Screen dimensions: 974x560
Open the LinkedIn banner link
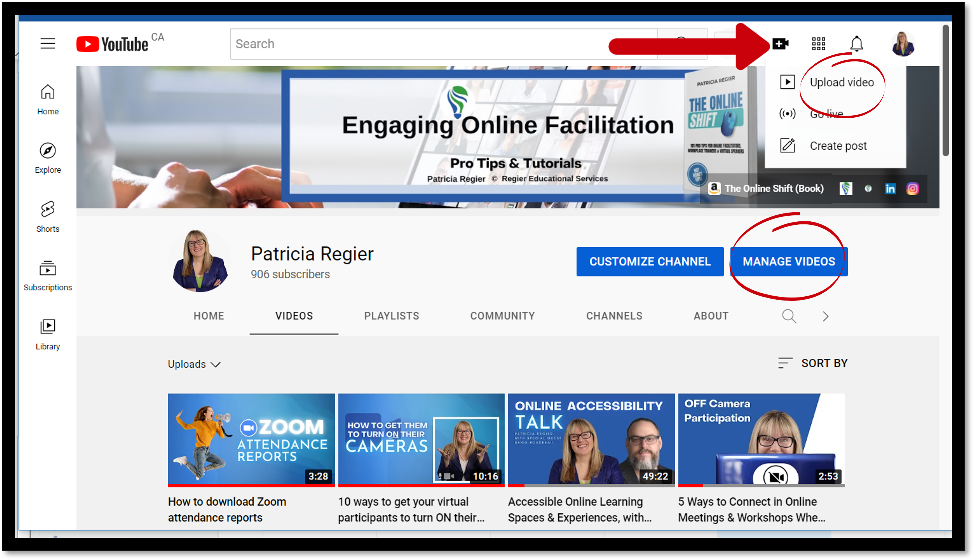point(890,189)
